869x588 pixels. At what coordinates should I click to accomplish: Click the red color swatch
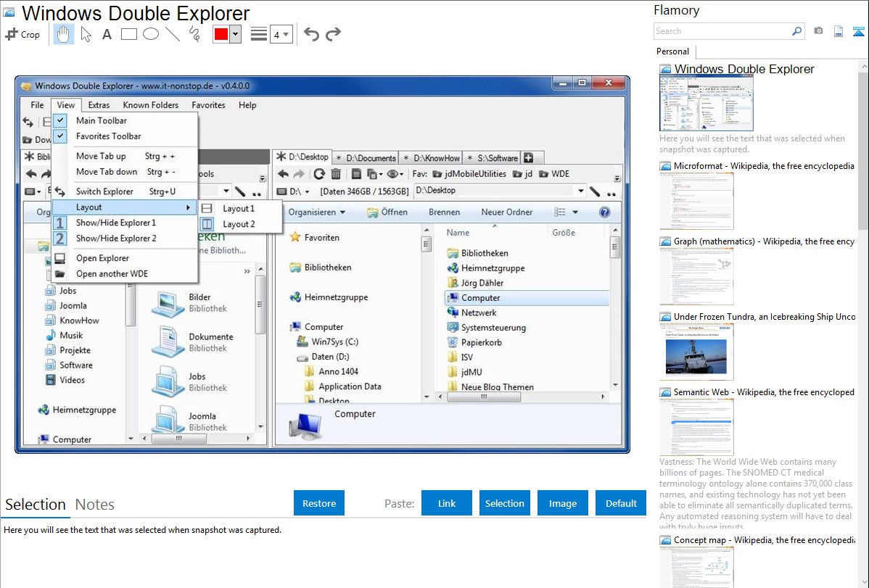[x=221, y=34]
